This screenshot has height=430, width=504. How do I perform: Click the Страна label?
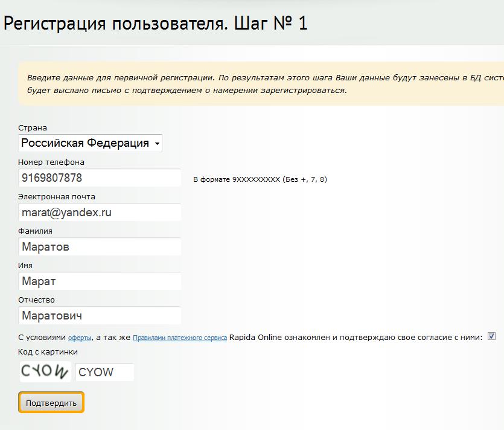pyautogui.click(x=33, y=128)
